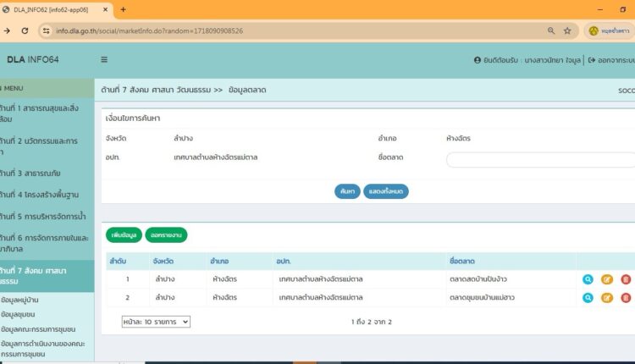The width and height of the screenshot is (635, 364).
Task: Delete the ตลาดสดบ้านปันง้าว market entry
Action: click(626, 279)
